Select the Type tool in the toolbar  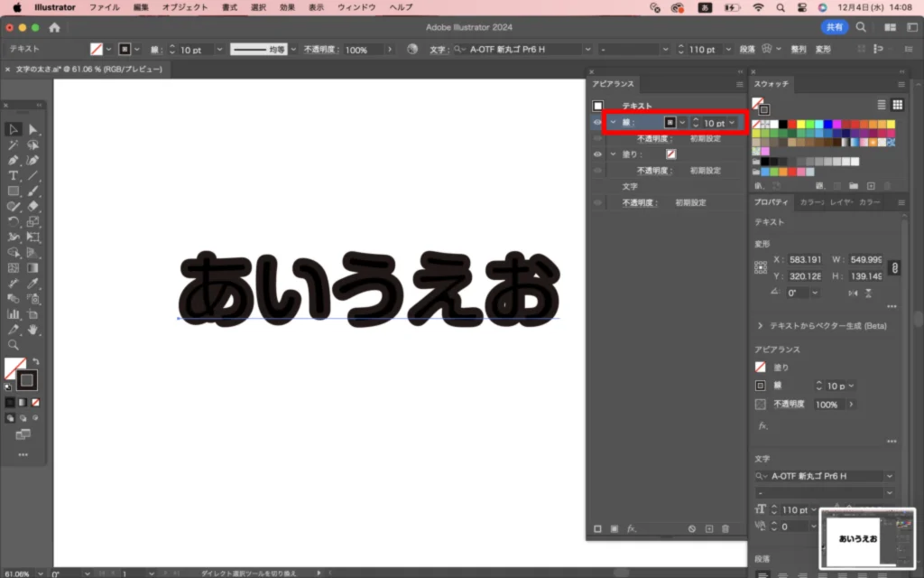coord(14,175)
